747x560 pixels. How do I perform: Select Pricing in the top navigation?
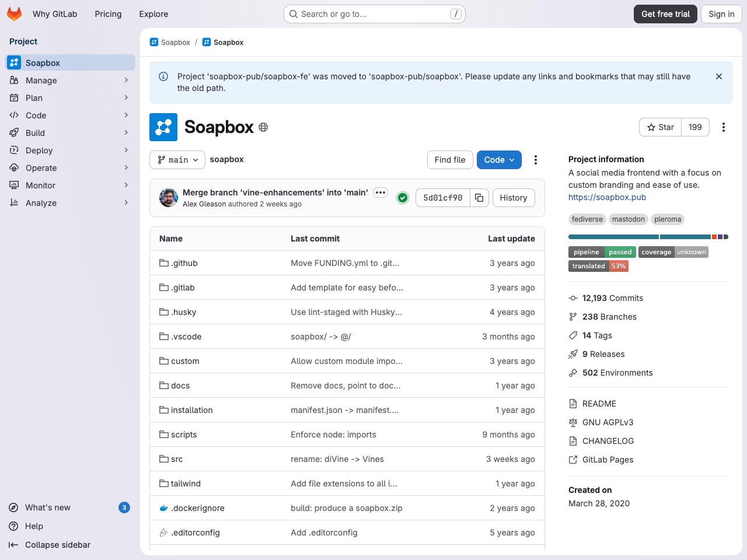(108, 13)
